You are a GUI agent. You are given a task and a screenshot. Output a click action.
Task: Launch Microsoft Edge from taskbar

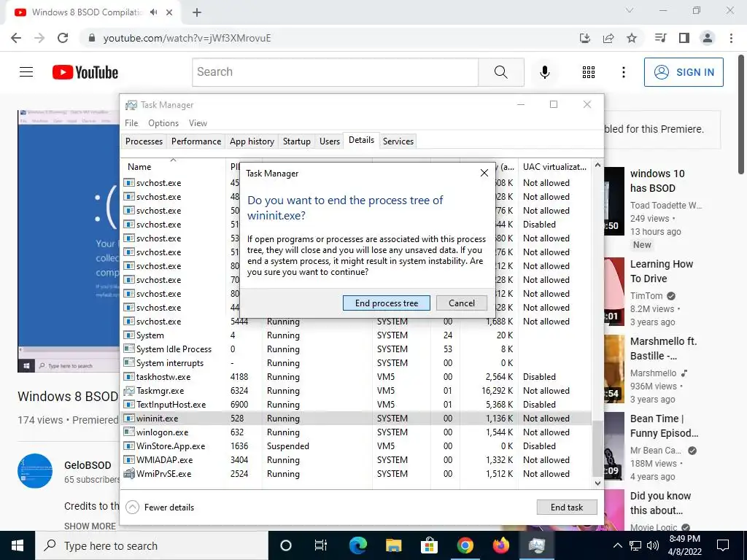click(x=357, y=545)
